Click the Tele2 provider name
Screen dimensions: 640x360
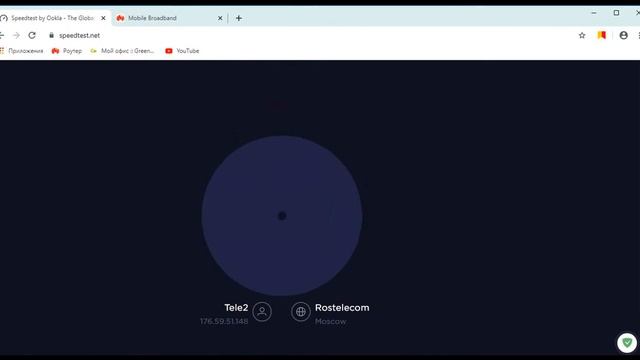coord(236,308)
